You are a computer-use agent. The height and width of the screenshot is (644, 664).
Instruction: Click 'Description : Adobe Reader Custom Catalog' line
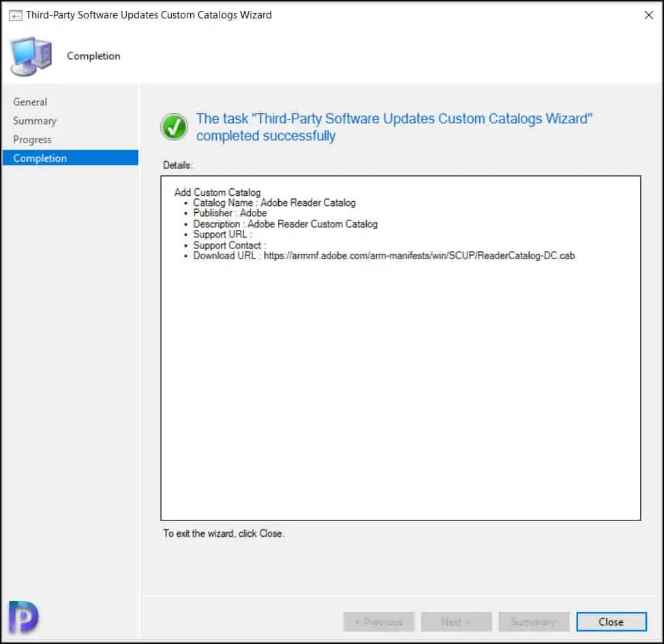click(285, 224)
